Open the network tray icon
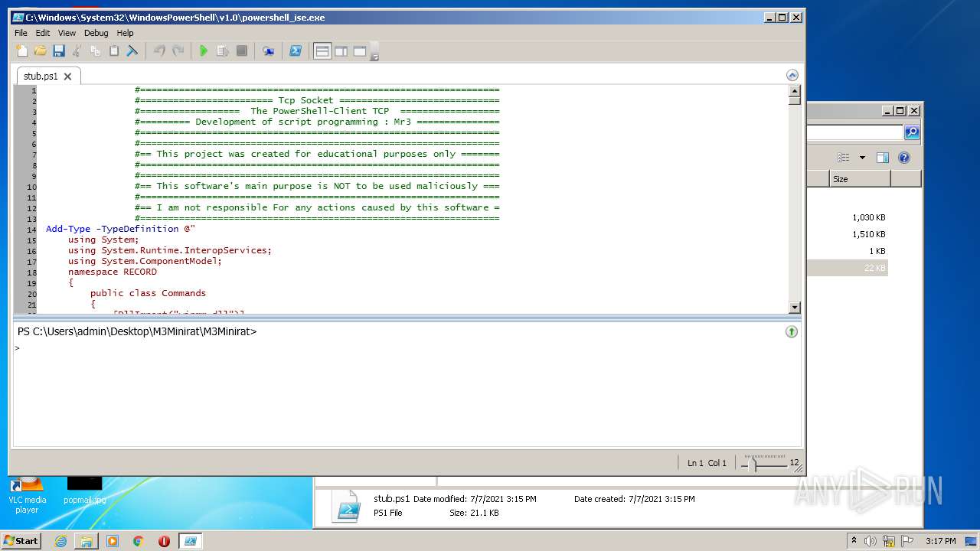980x551 pixels. (889, 541)
